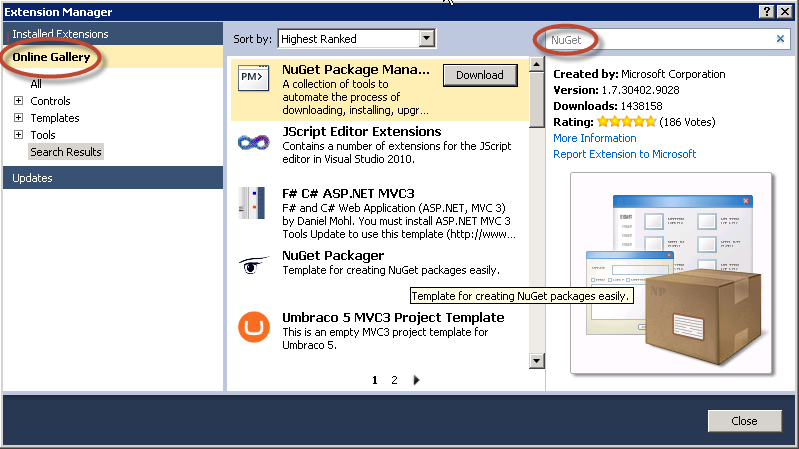Image resolution: width=799 pixels, height=449 pixels.
Task: Click the NuGet Package Manager PM> icon
Action: 253,77
